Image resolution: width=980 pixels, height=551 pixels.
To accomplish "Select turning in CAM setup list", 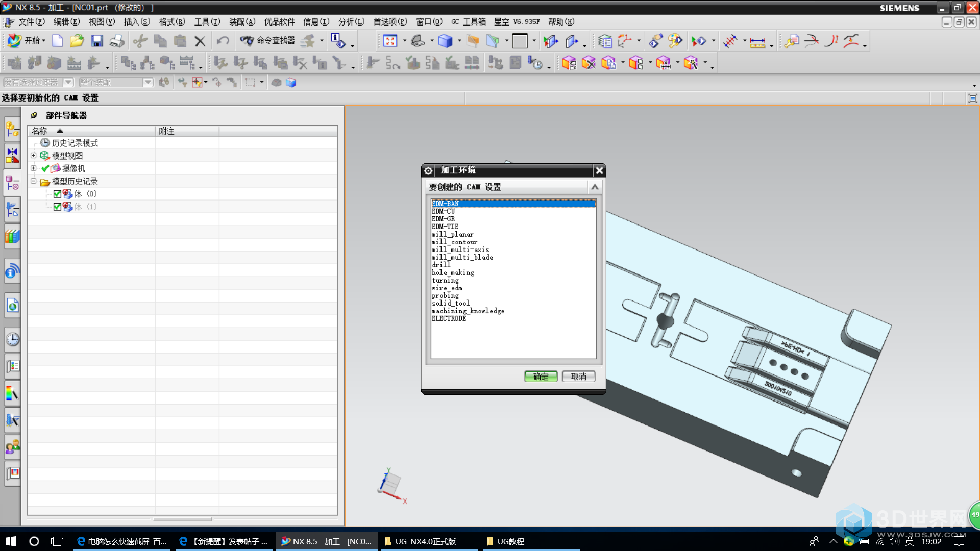I will point(513,280).
